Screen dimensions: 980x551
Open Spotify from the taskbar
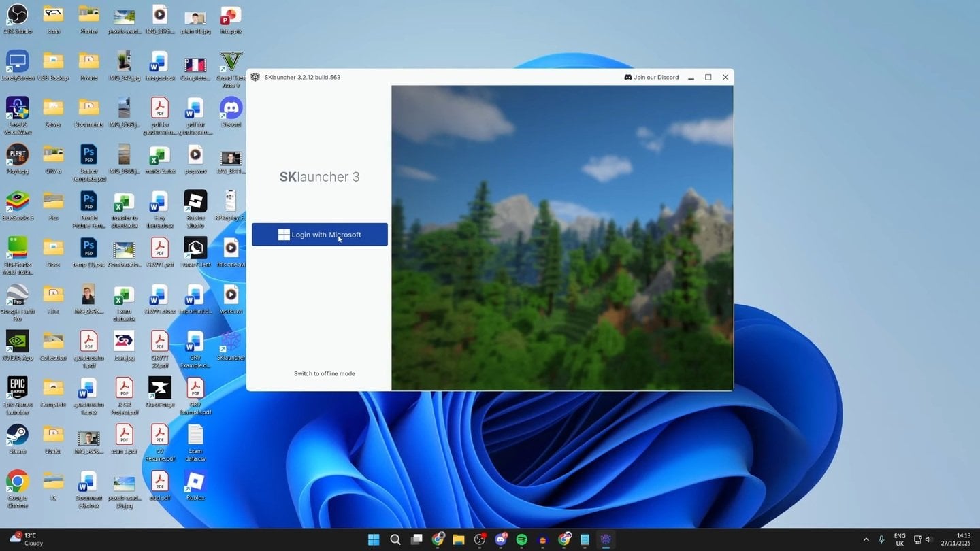522,539
